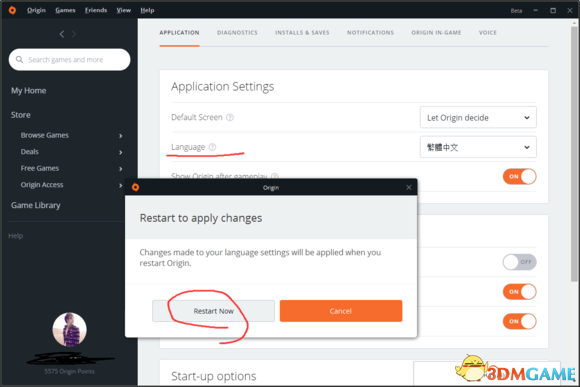Expand Origin Access submenu
The height and width of the screenshot is (387, 580).
click(121, 185)
